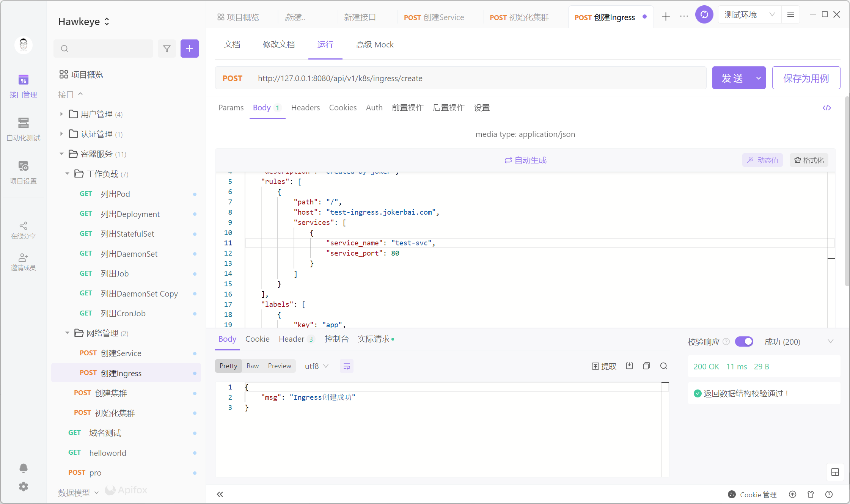Image resolution: width=850 pixels, height=504 pixels.
Task: Click the sidebar search input field
Action: pos(103,49)
